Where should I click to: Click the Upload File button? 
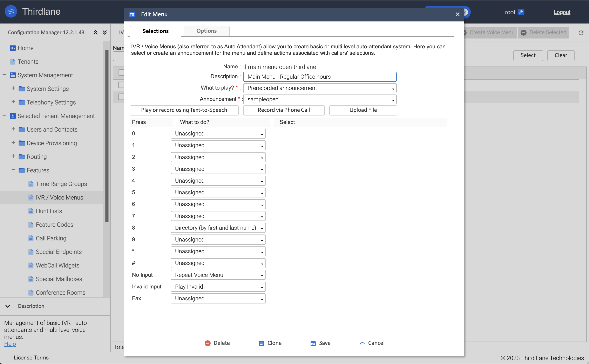click(363, 110)
